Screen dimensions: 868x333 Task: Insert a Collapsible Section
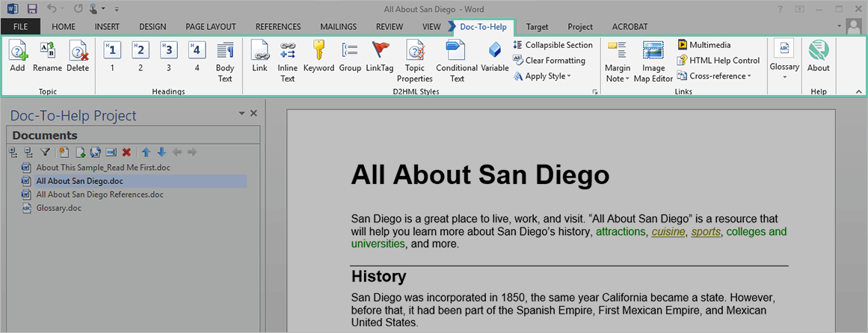pos(552,45)
